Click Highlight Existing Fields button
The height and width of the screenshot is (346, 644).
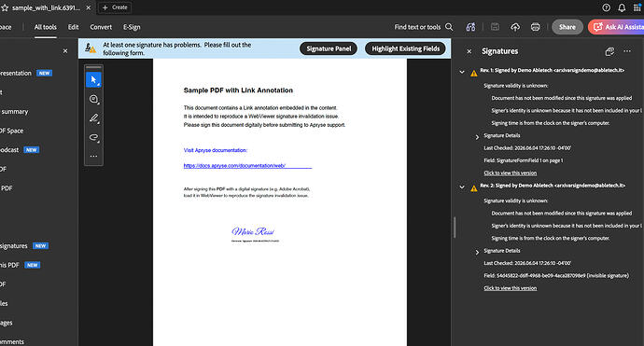pos(405,48)
